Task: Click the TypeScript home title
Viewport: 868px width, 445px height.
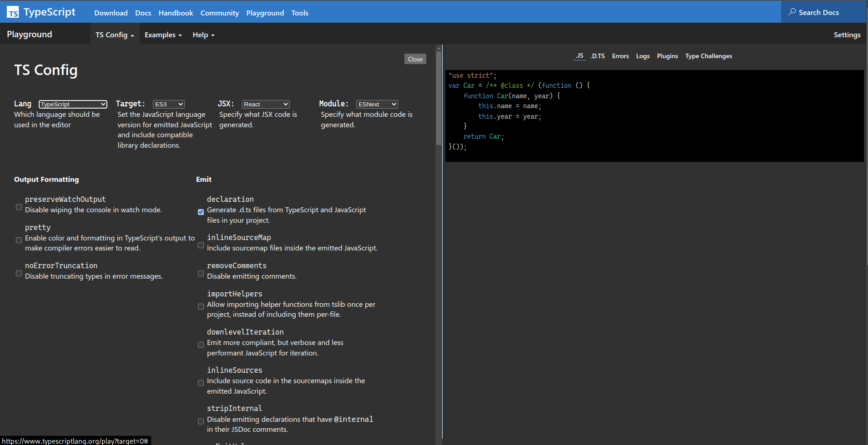Action: 50,12
